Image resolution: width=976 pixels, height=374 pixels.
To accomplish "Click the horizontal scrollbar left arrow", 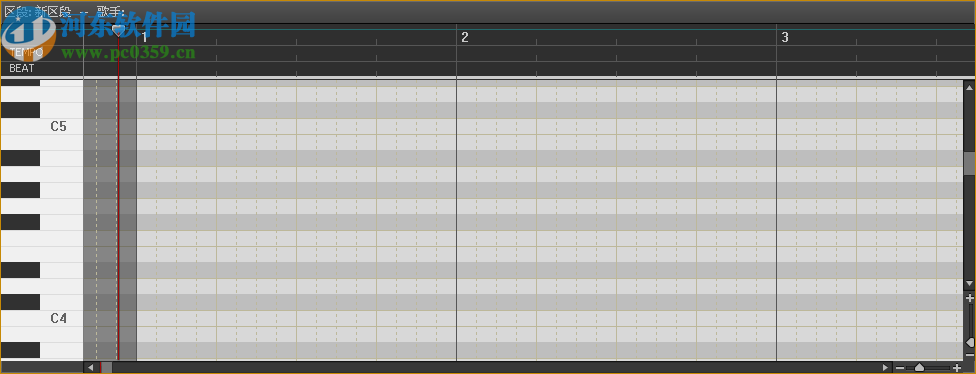I will tap(91, 368).
